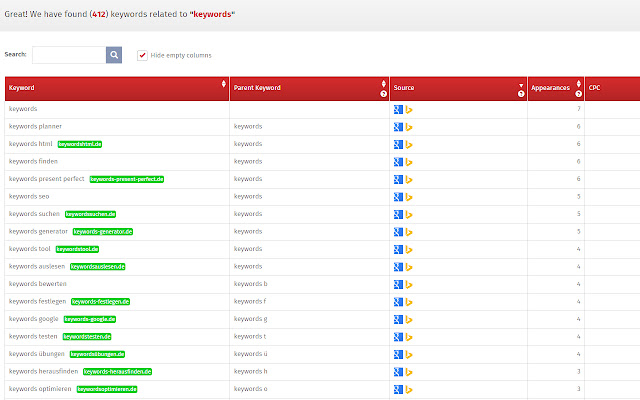Image resolution: width=640 pixels, height=400 pixels.
Task: Open keywordsauslesen.de domain badge
Action: click(98, 267)
